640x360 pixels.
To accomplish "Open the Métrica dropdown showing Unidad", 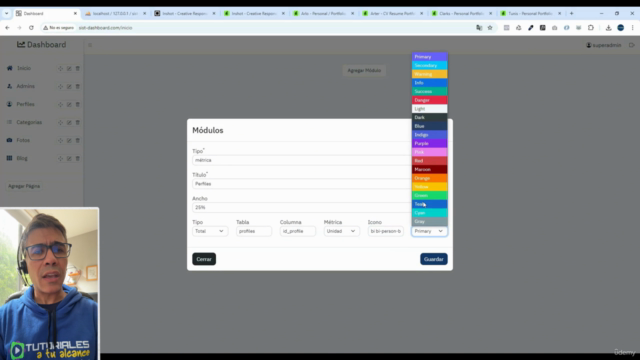I will [341, 231].
